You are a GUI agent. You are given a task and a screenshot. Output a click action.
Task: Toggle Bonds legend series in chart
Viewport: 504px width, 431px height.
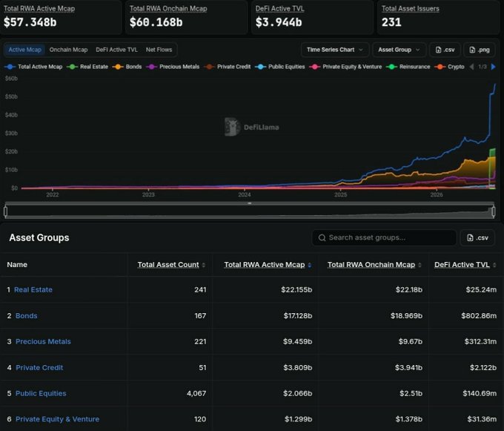pos(127,67)
